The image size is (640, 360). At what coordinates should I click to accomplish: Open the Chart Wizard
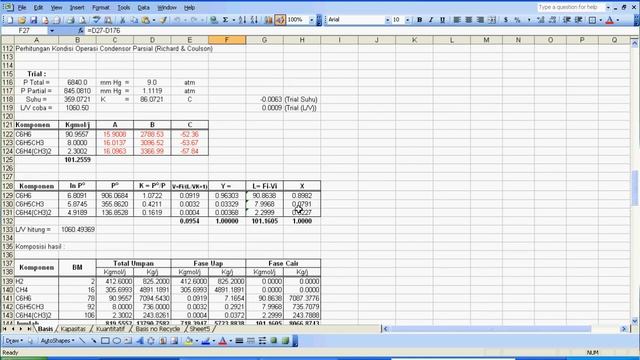pos(268,20)
